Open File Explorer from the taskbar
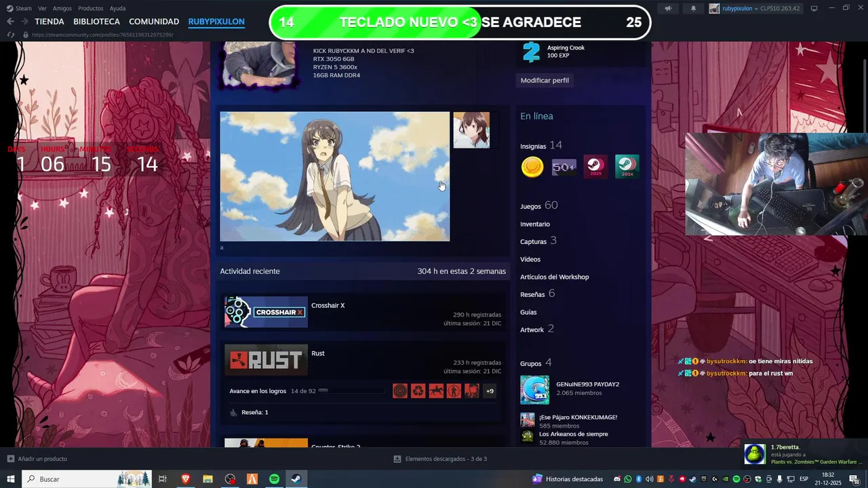 [208, 479]
